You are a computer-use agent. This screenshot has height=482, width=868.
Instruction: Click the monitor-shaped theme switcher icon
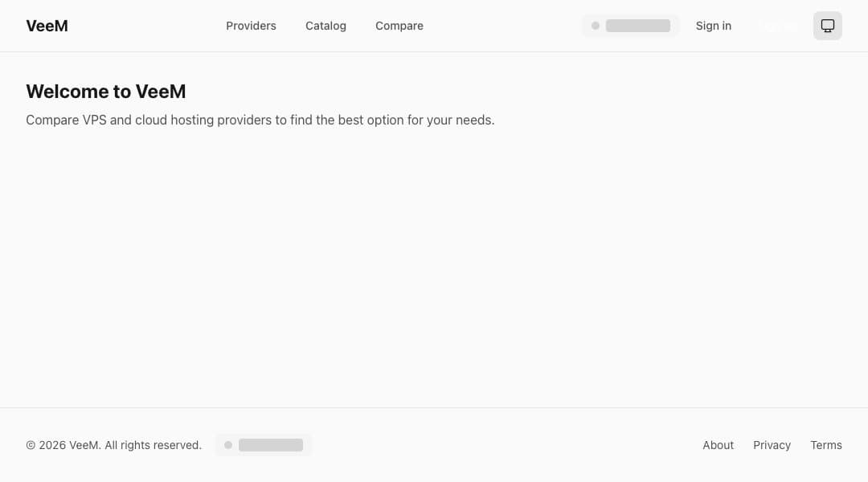pos(828,26)
